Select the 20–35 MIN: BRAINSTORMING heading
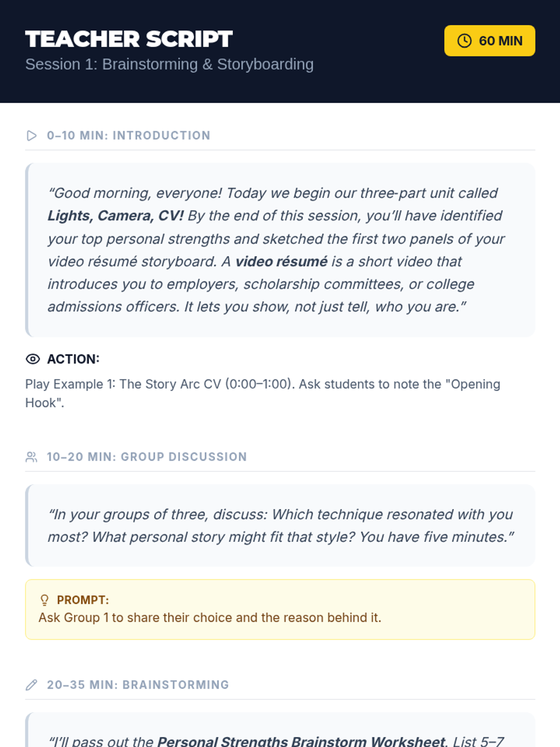Image resolution: width=560 pixels, height=747 pixels. tap(138, 685)
